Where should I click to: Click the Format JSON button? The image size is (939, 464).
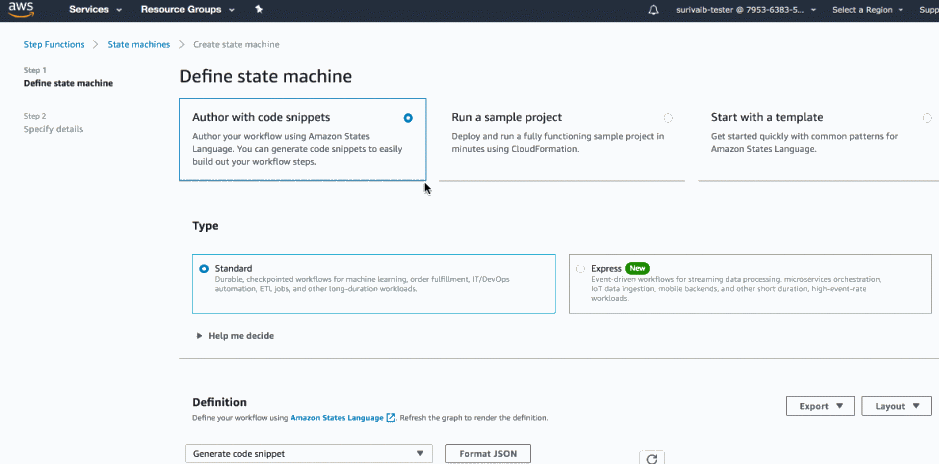point(488,454)
